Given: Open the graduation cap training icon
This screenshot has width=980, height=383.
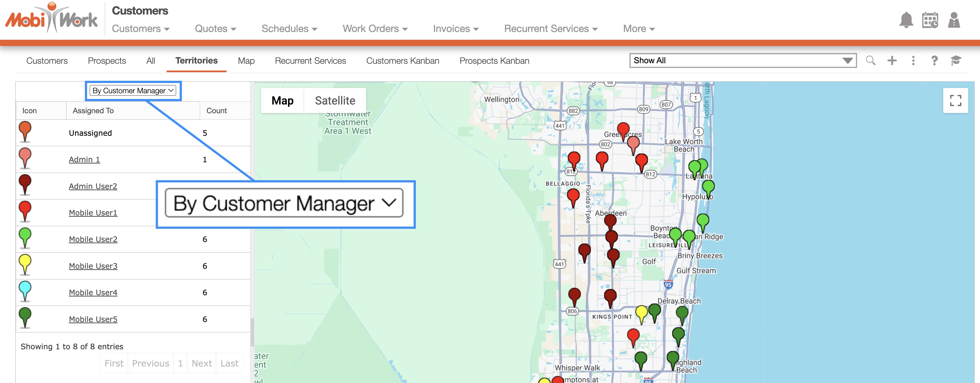Looking at the screenshot, I should pos(956,60).
